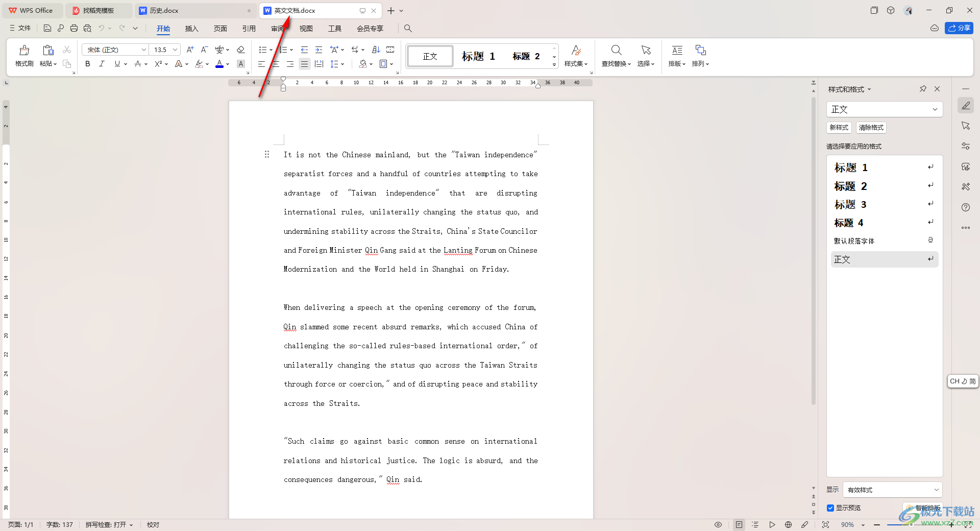Click the 分享 share button
Viewport: 980px width, 531px height.
click(x=959, y=28)
